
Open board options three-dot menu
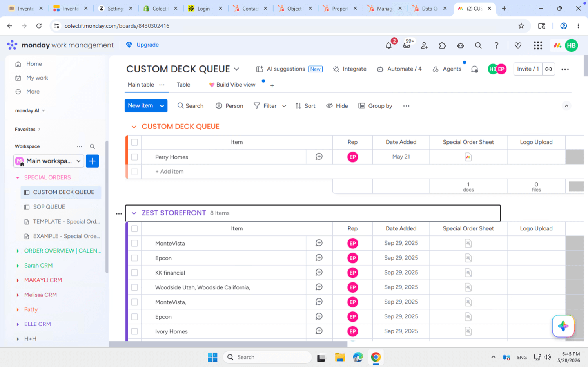coord(565,69)
